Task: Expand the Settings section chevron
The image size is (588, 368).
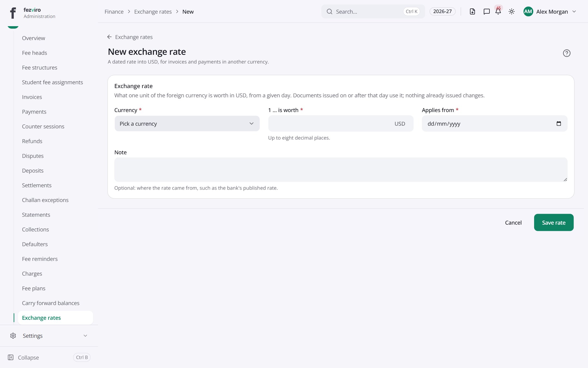Action: pyautogui.click(x=85, y=336)
